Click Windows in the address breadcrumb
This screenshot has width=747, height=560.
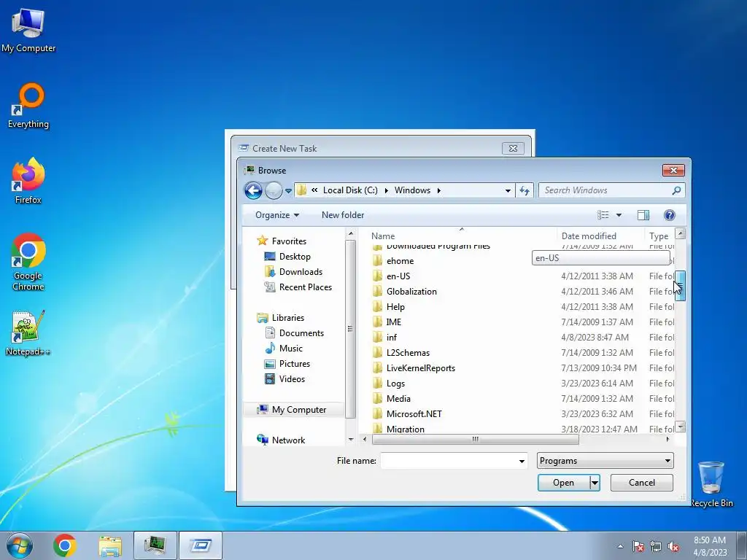coord(413,190)
